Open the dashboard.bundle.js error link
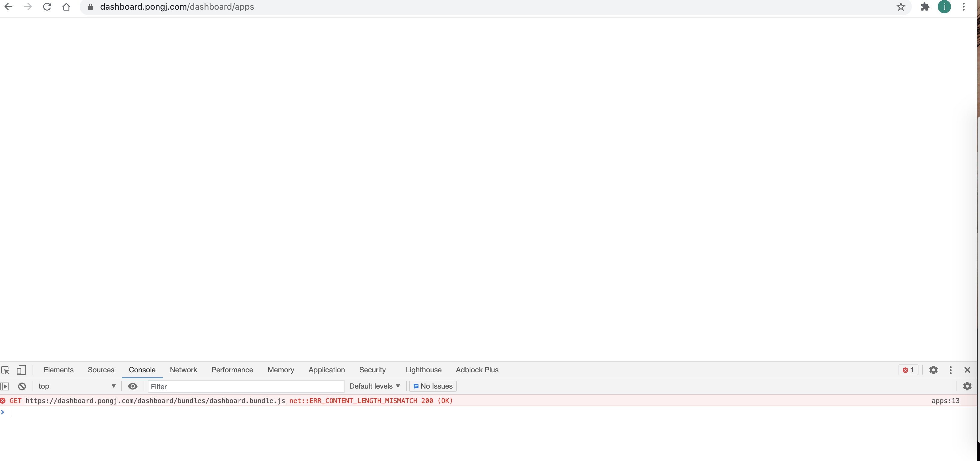This screenshot has width=980, height=461. point(155,401)
